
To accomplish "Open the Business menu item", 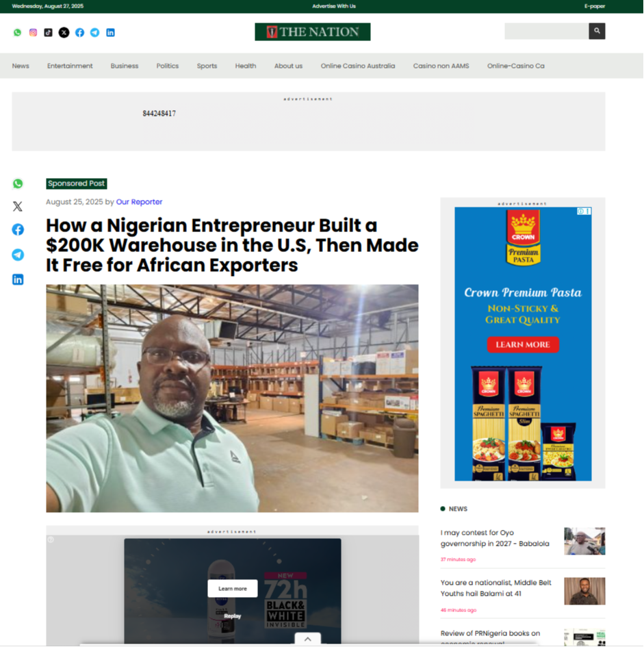I will [x=125, y=66].
